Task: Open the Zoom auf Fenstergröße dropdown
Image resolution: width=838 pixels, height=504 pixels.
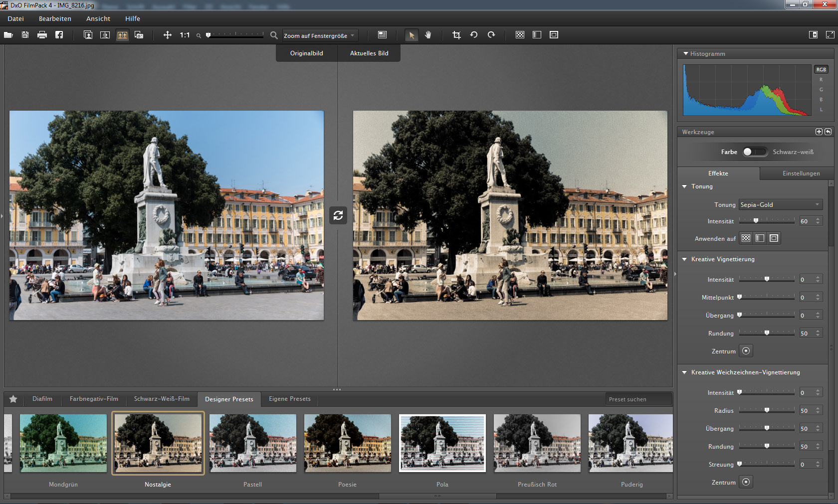Action: [x=320, y=35]
